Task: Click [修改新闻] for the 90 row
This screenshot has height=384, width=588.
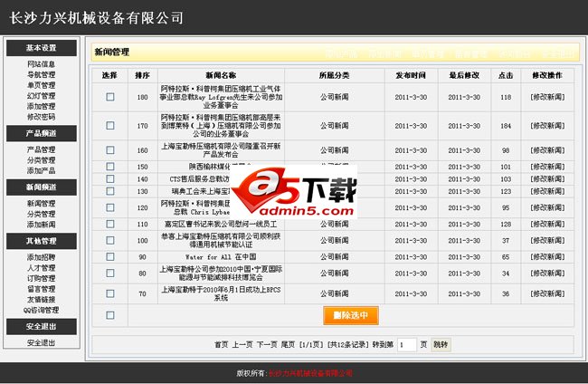Action: click(547, 256)
